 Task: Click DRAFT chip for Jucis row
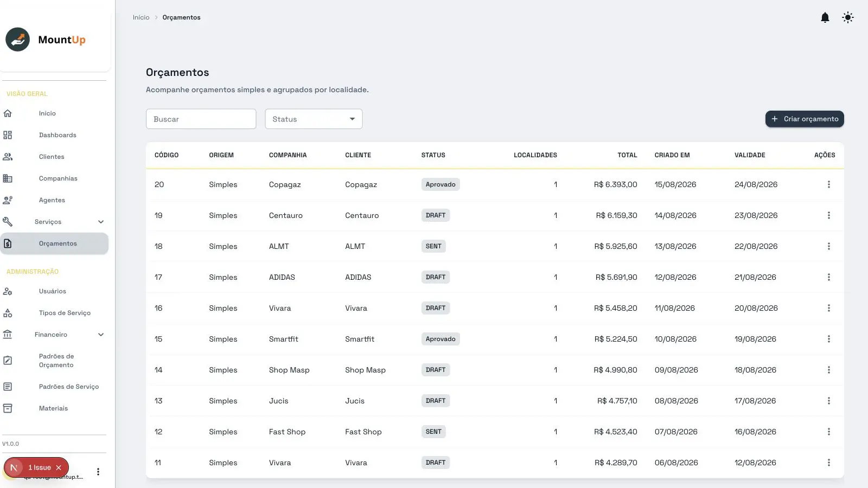click(x=436, y=401)
